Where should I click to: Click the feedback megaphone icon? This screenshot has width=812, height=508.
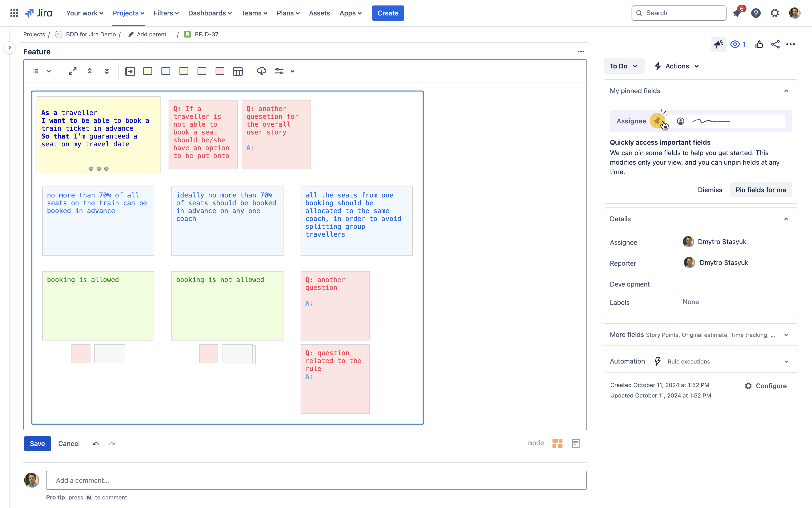[719, 44]
